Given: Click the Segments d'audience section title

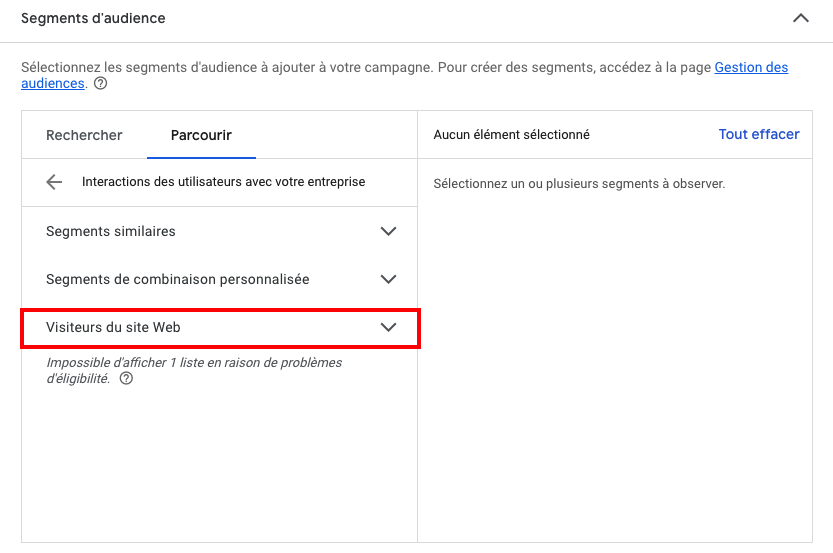Looking at the screenshot, I should pyautogui.click(x=93, y=18).
